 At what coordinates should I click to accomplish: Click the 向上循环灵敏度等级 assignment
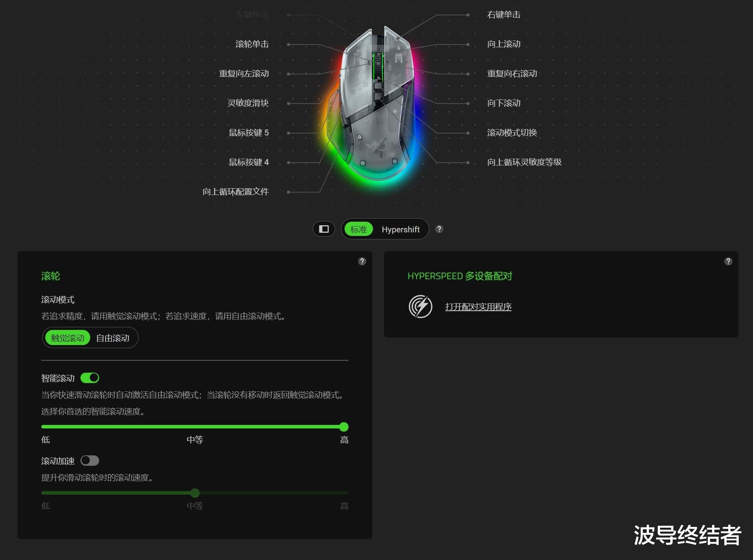[524, 162]
